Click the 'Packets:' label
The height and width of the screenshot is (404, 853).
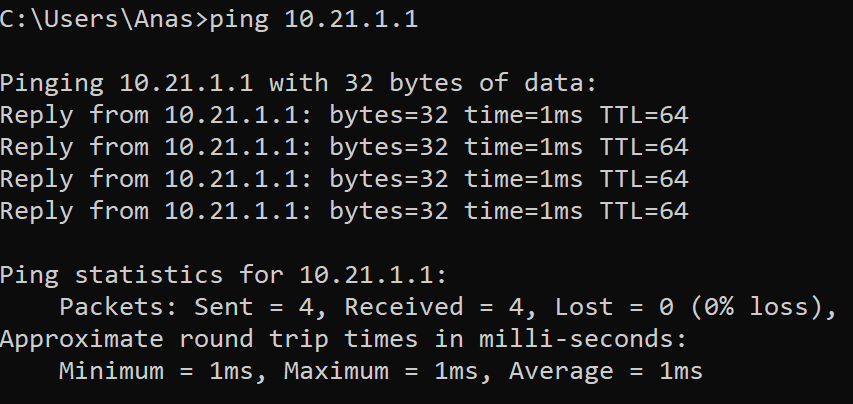(x=119, y=307)
